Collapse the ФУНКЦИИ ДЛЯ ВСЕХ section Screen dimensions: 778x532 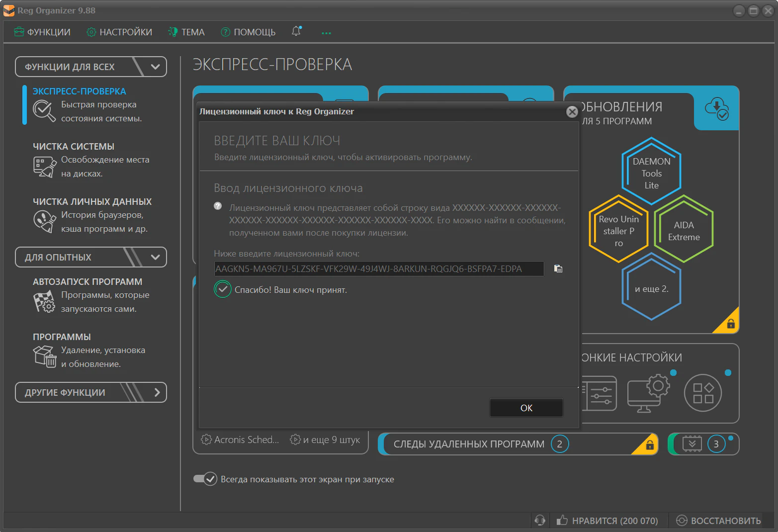pos(155,67)
